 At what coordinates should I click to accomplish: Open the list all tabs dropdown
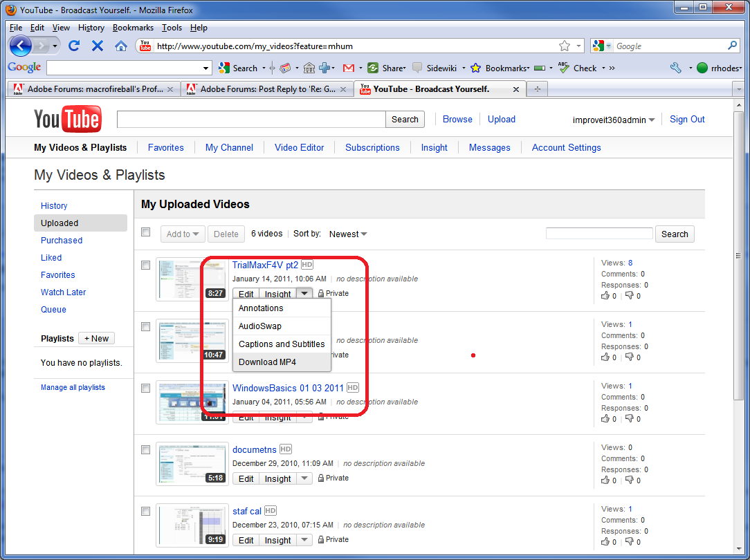[x=738, y=89]
